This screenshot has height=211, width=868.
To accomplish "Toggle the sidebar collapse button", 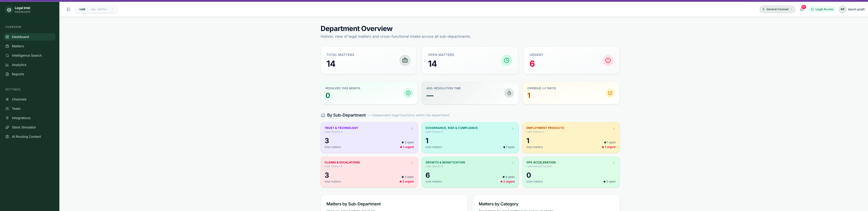I will (68, 9).
